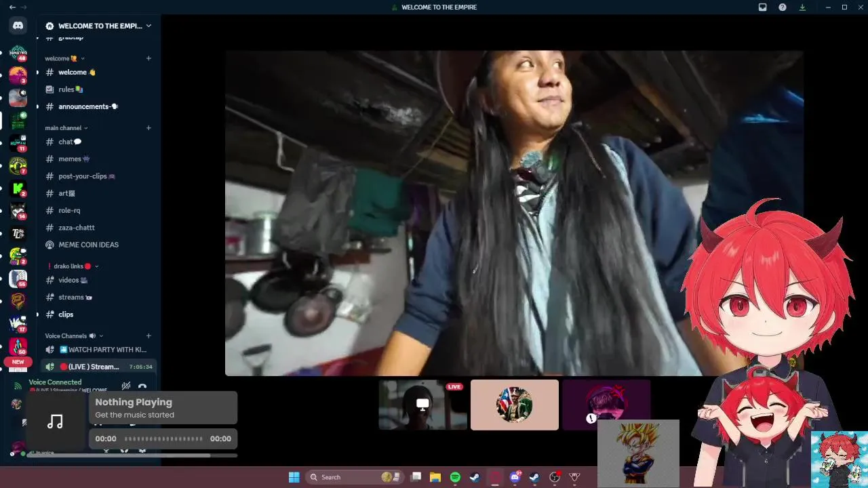This screenshot has height=488, width=868.
Task: Open OBS Studio from taskbar
Action: pyautogui.click(x=555, y=477)
